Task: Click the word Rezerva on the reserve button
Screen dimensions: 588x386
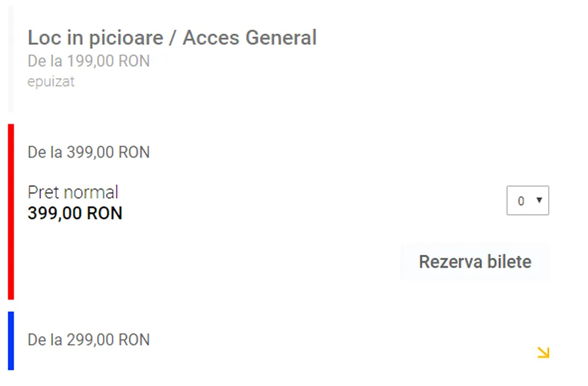Action: point(443,261)
